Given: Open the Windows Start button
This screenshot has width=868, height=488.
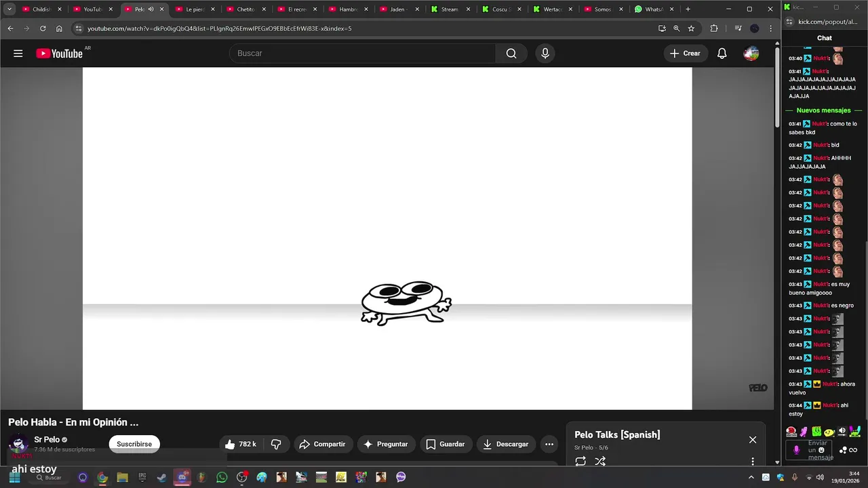Looking at the screenshot, I should [x=14, y=477].
